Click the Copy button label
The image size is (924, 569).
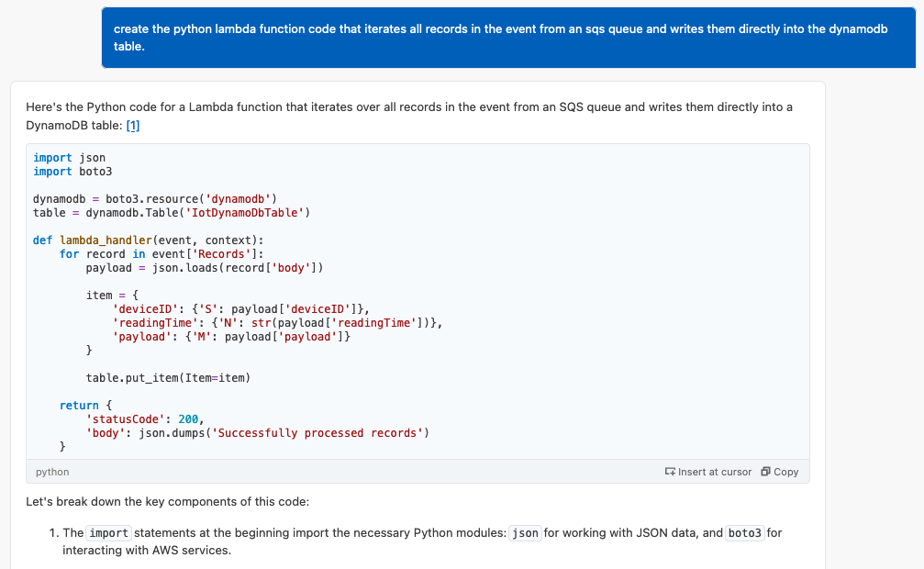coord(785,472)
